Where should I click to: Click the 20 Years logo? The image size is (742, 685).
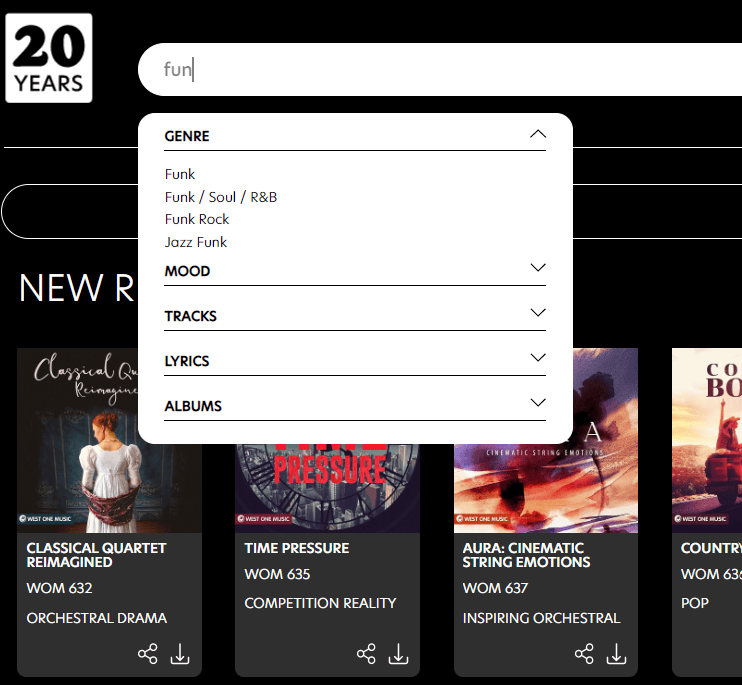click(49, 58)
